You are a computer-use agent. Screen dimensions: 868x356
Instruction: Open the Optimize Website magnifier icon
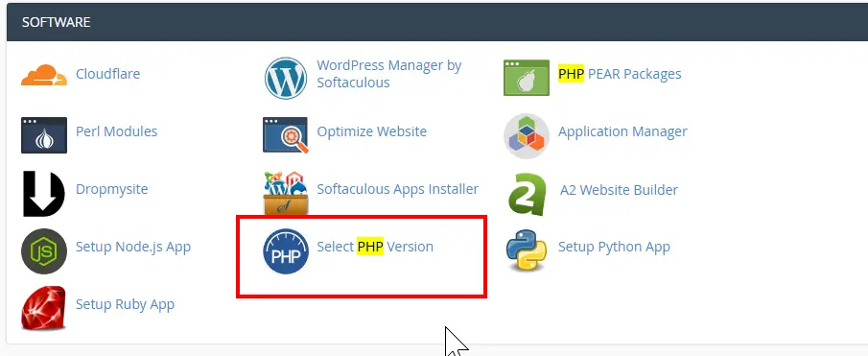point(285,135)
